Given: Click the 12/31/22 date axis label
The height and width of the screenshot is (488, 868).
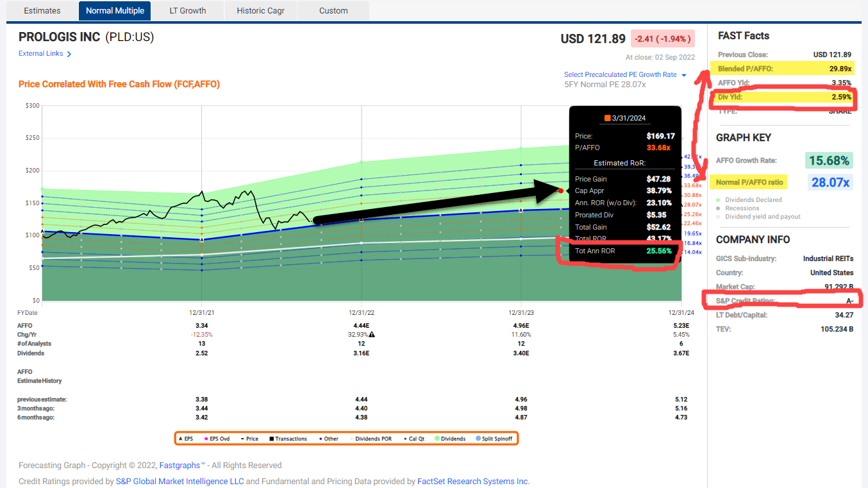Looking at the screenshot, I should click(362, 312).
